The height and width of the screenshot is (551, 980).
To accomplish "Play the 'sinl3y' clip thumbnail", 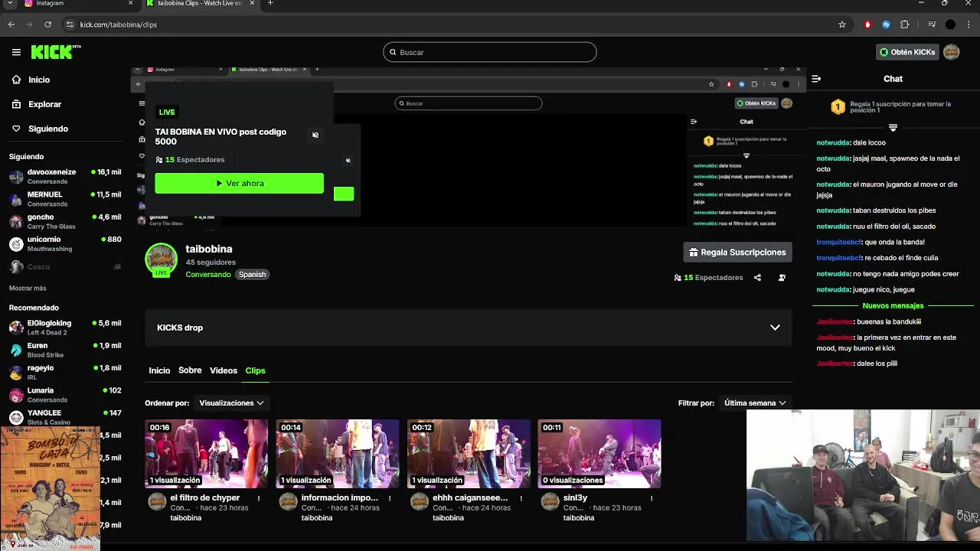I will point(599,454).
